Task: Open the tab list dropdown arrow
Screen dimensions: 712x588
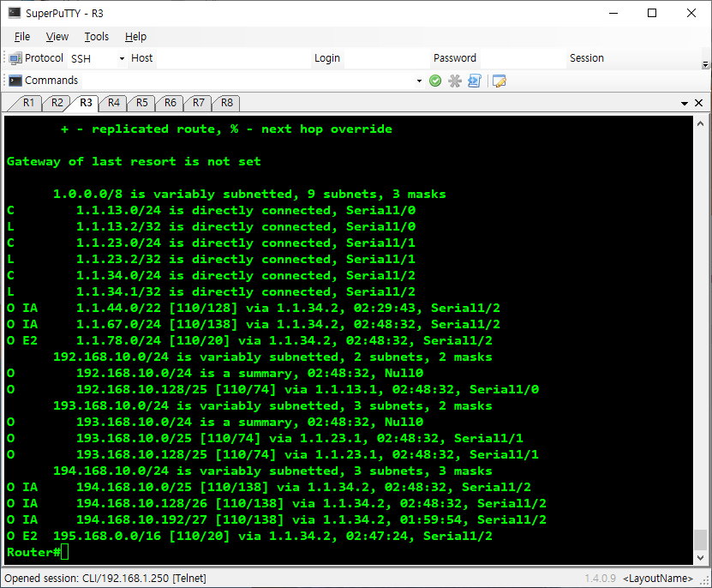Action: point(685,104)
